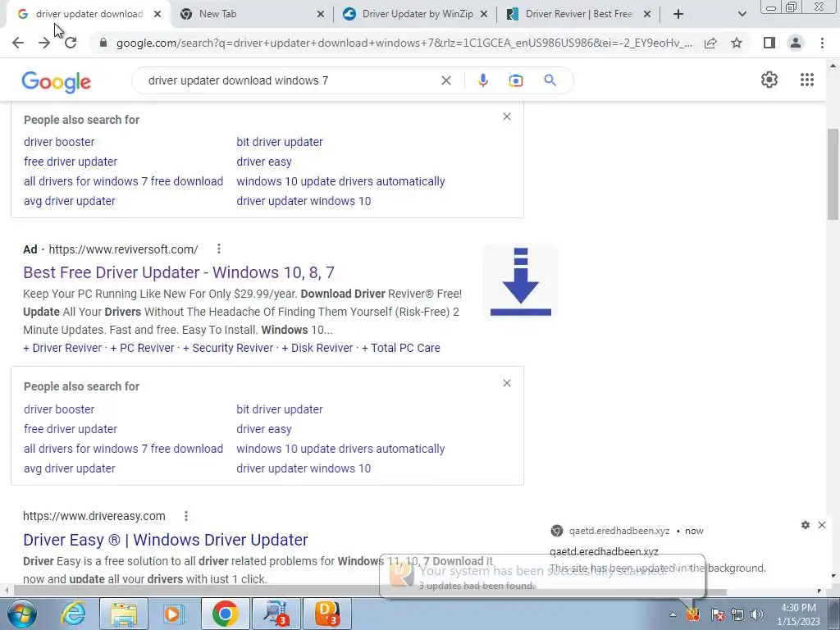
Task: Close the New Tab tab
Action: 321,14
